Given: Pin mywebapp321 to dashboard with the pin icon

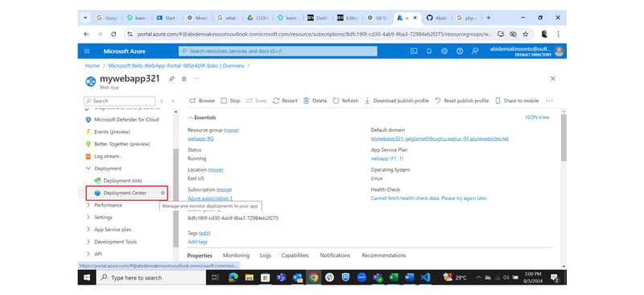Looking at the screenshot, I should (x=171, y=78).
